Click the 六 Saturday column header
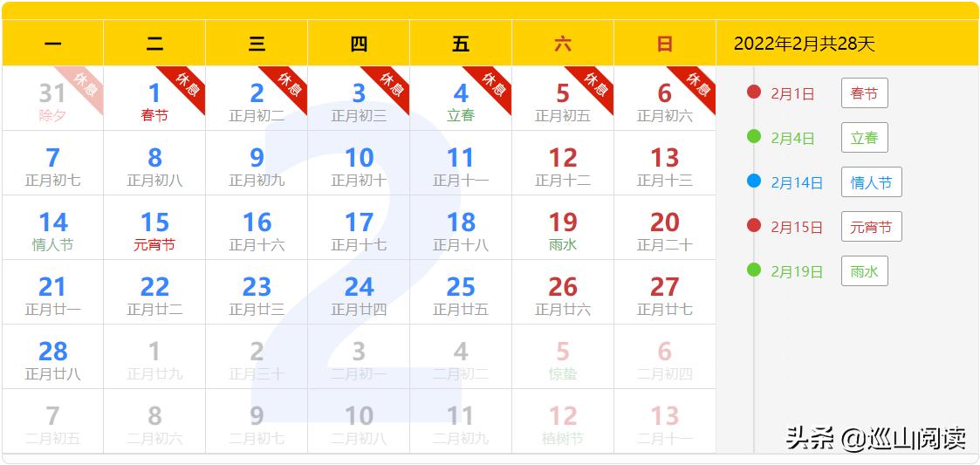Screen dimensions: 980x465 [563, 43]
